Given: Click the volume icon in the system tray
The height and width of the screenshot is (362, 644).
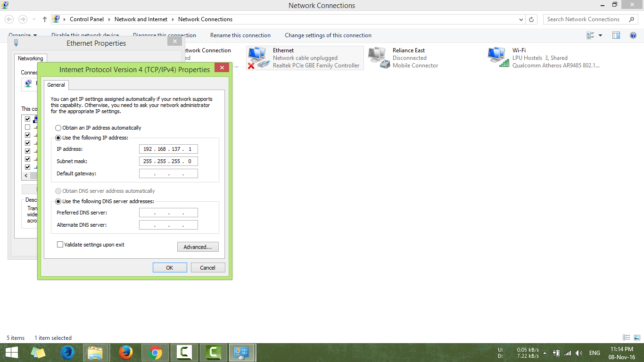Looking at the screenshot, I should (579, 352).
